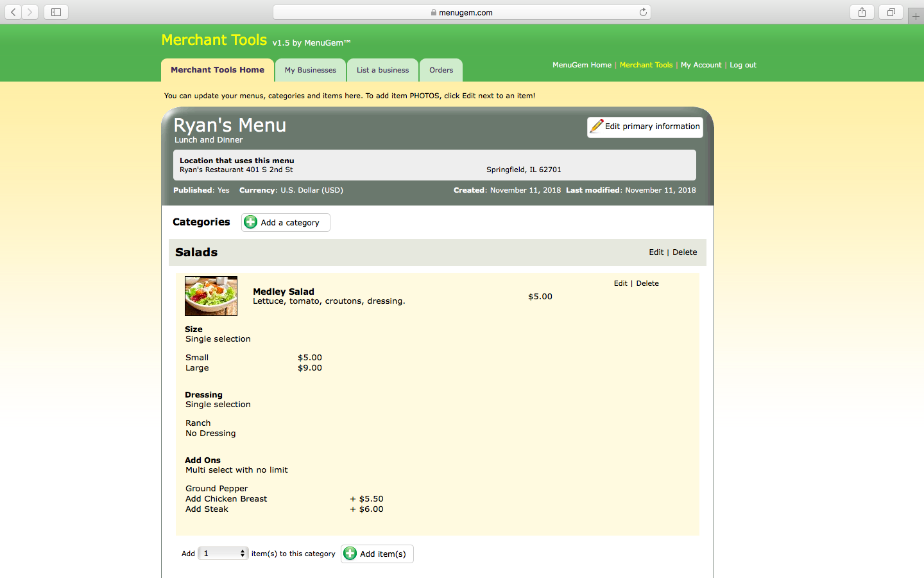Follow the MenuGem Home link

(582, 65)
